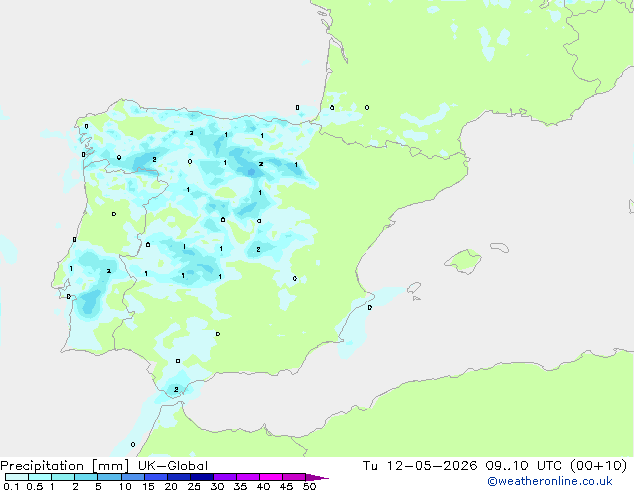Click the '25' legend scale label

194,486
